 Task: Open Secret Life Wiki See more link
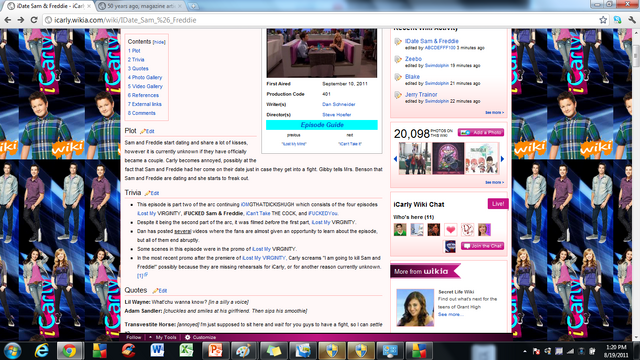click(451, 314)
